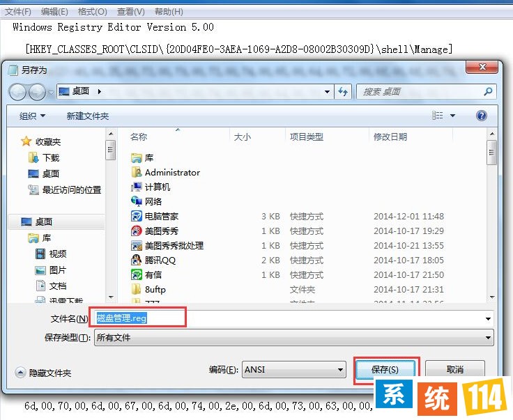Open help with the question mark icon
The image size is (513, 420).
click(481, 116)
